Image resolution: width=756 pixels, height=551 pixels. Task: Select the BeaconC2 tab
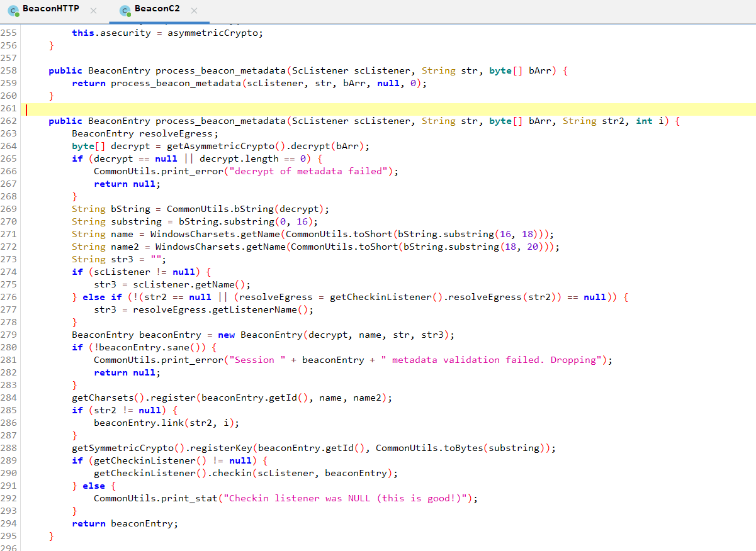tap(156, 10)
